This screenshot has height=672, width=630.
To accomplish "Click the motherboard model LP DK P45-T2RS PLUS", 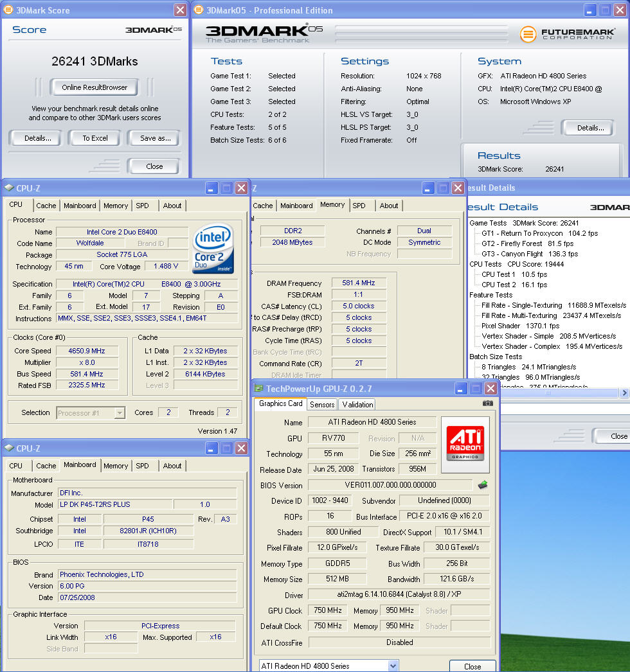I will 115,504.
